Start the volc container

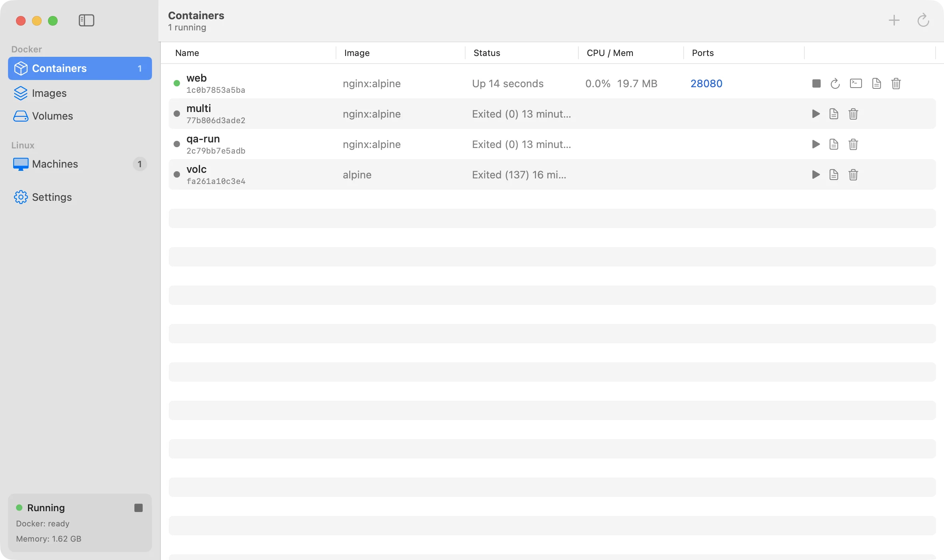pyautogui.click(x=816, y=175)
